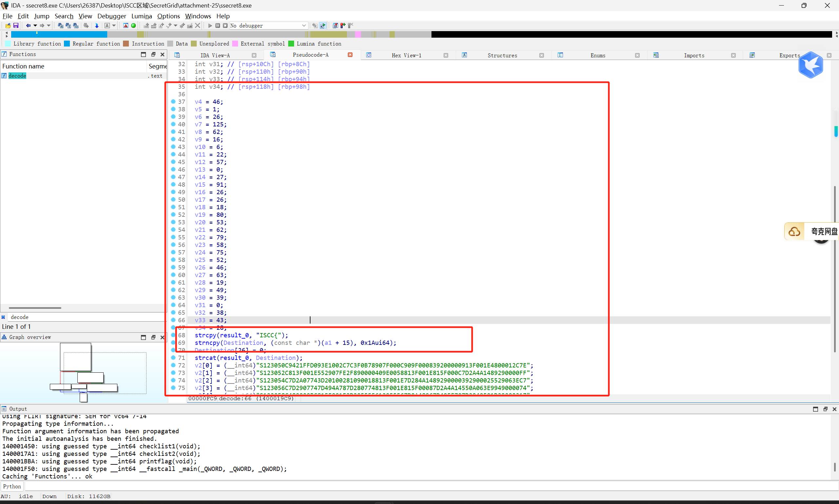Expand the dropdown next to letter A icon
Viewport: 839px width, 504px height.
114,26
